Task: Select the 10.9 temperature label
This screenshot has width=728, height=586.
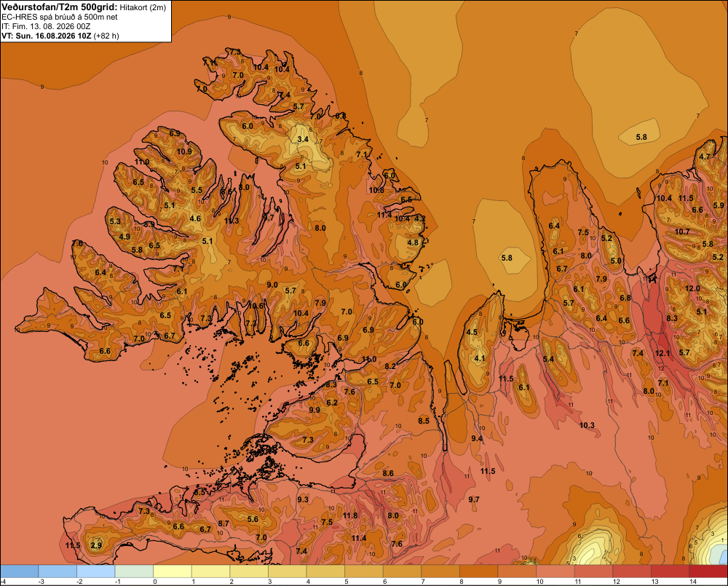Action: pyautogui.click(x=184, y=151)
